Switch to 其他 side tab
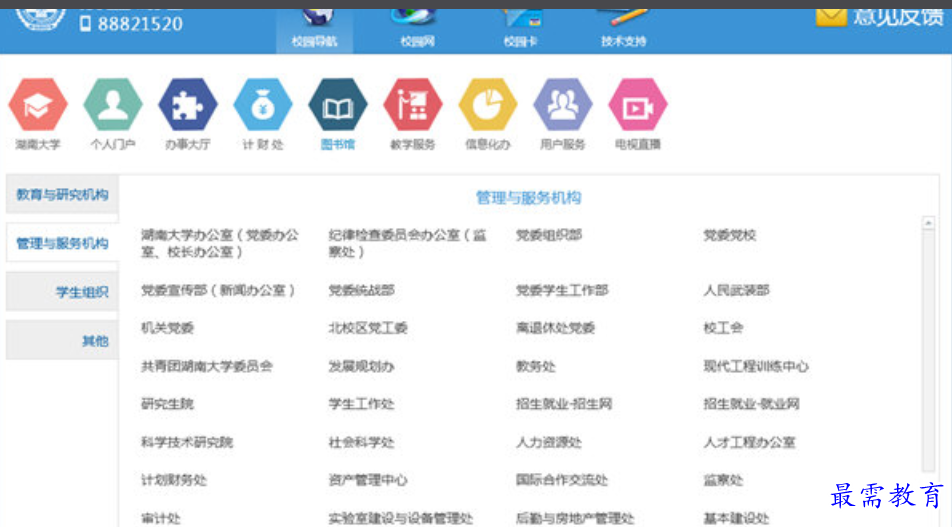Screen dimensions: 952x527 click(x=62, y=341)
